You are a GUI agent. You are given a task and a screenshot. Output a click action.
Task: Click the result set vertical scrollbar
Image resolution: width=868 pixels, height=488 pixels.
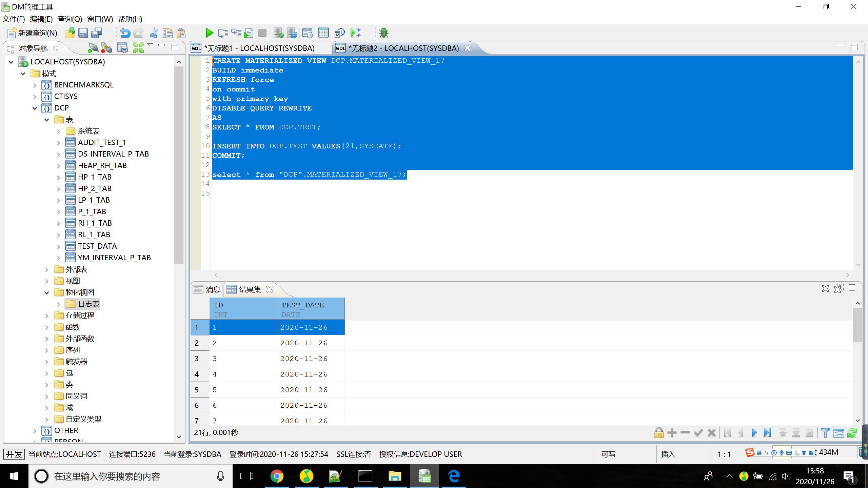(857, 325)
